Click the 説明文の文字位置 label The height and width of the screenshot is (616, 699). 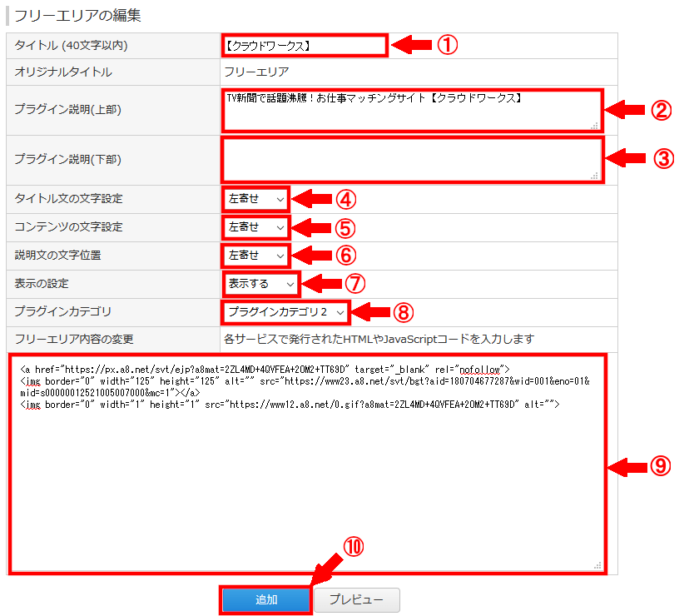(x=58, y=256)
